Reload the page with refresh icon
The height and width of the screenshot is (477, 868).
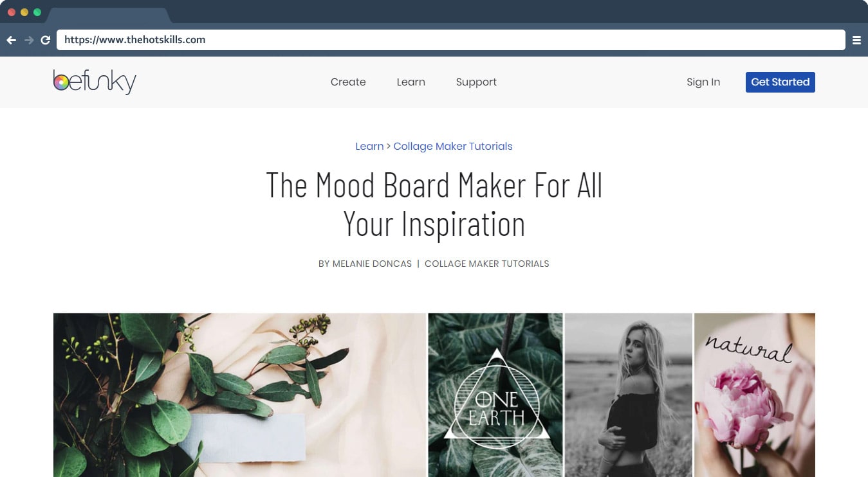46,40
